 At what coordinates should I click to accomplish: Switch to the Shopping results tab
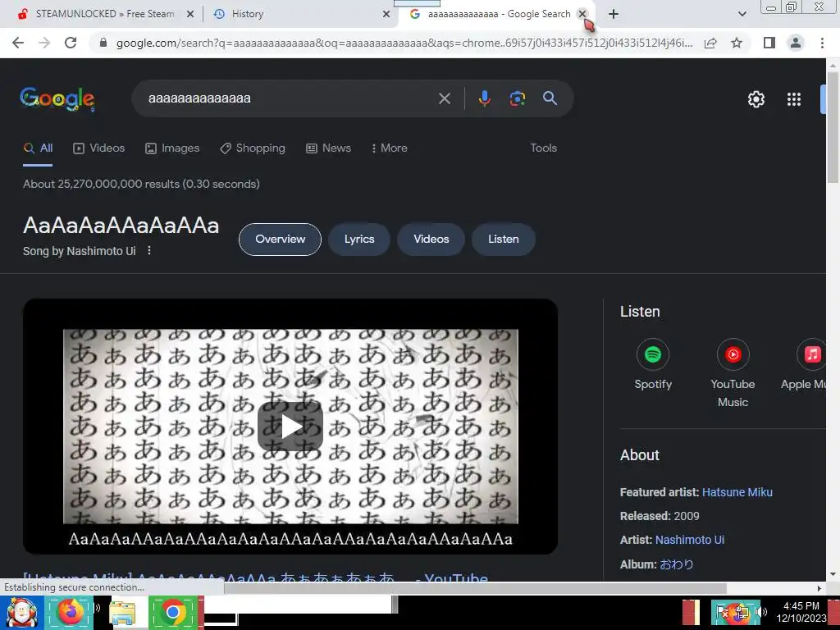[x=253, y=148]
